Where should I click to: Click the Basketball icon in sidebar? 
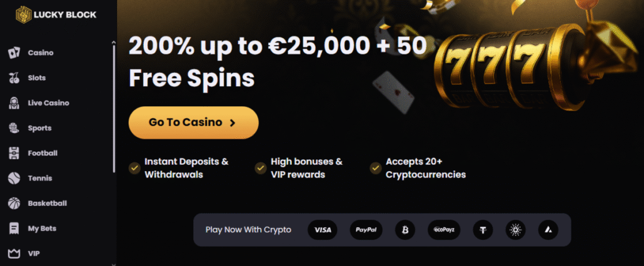click(14, 204)
